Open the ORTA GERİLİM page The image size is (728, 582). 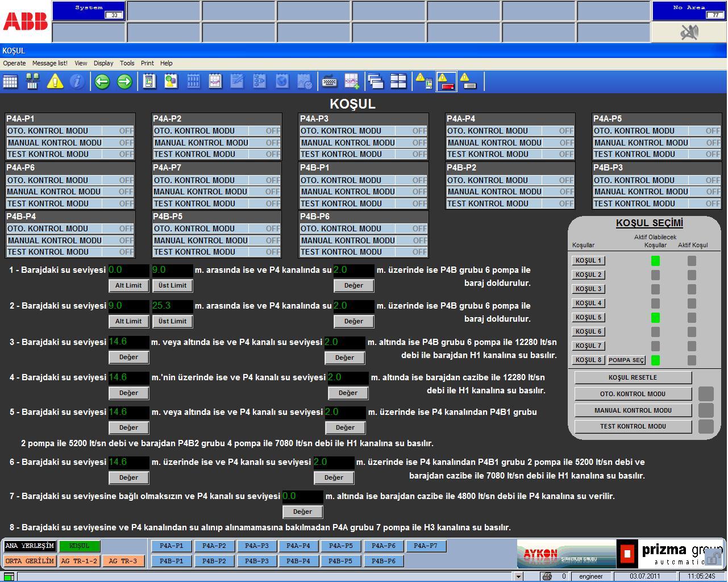30,561
